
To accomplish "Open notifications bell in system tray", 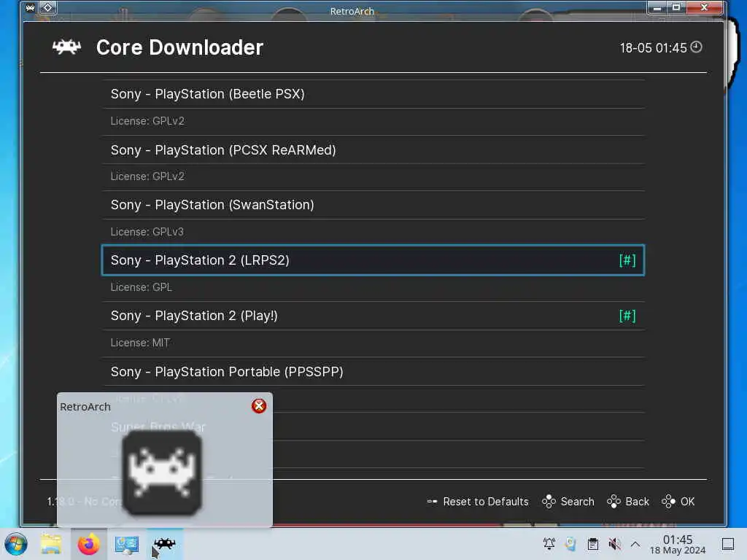I will tap(549, 543).
